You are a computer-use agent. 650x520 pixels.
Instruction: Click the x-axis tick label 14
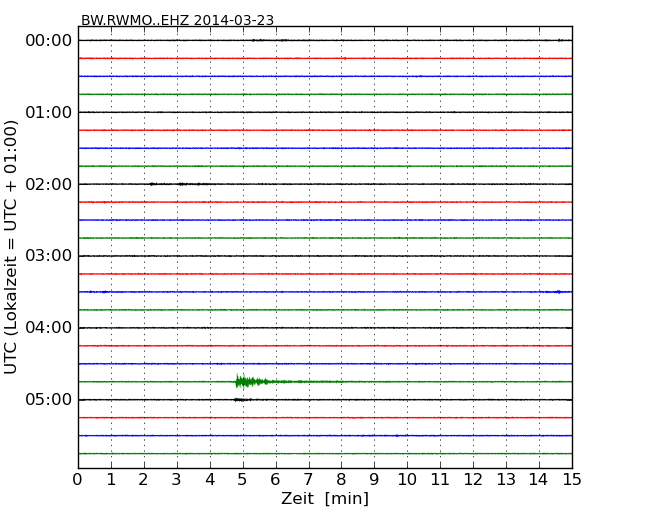tap(538, 480)
